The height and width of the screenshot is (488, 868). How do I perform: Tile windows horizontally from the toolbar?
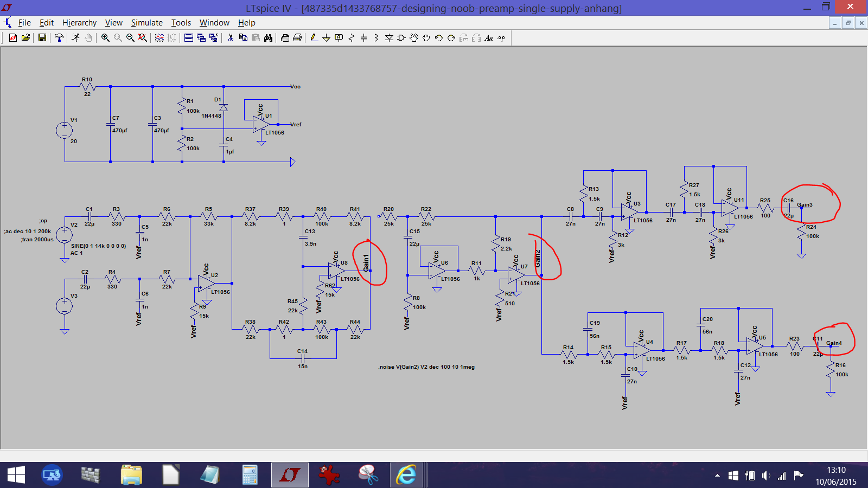coord(189,38)
